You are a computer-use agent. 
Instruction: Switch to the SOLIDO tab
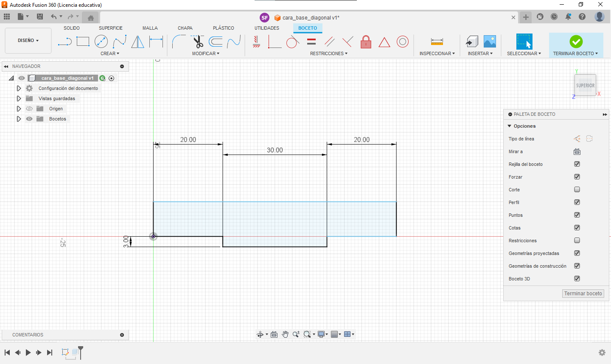point(72,28)
